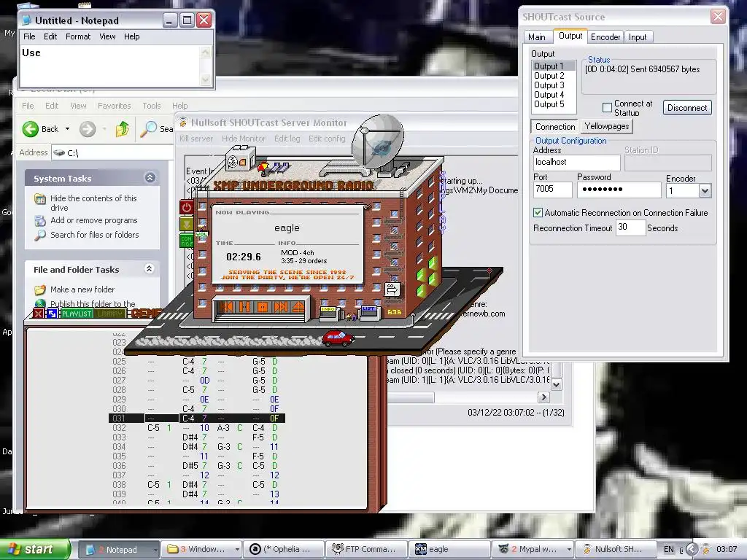Click Edit log in SHOUTcast Server Monitor

tap(287, 139)
